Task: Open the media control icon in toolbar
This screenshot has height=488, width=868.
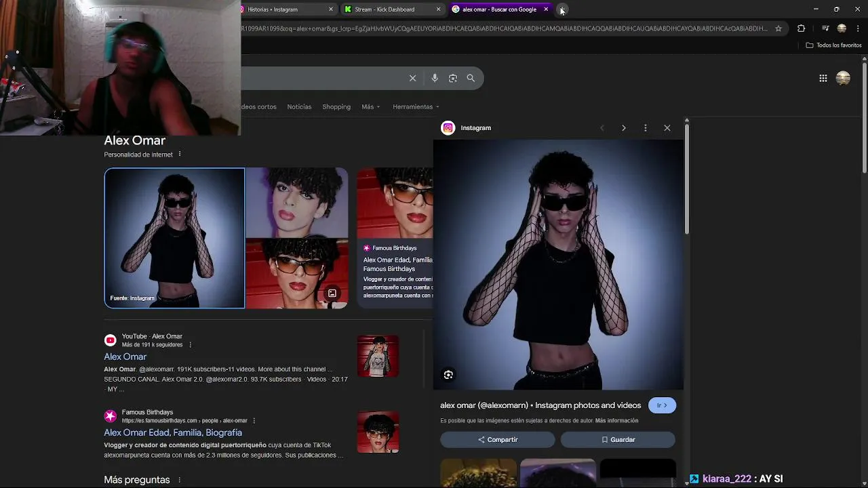Action: (825, 28)
